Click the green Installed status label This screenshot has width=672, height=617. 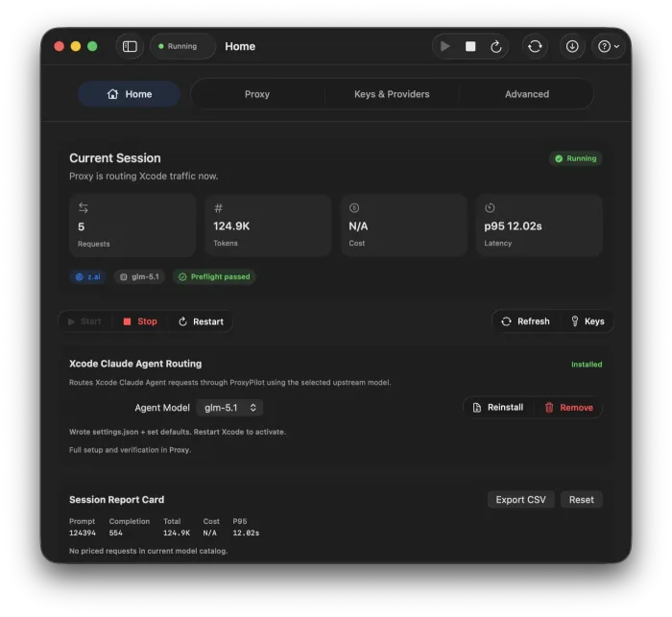pyautogui.click(x=587, y=365)
